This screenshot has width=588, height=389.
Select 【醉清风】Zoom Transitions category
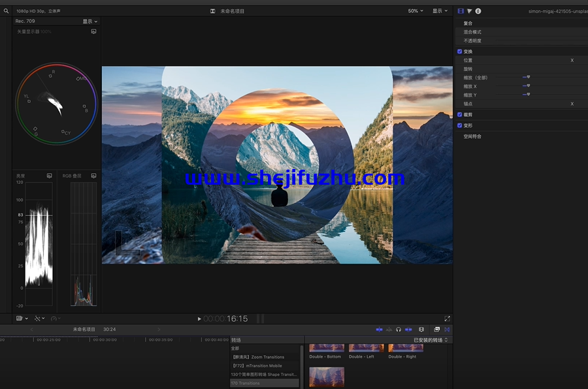click(265, 357)
